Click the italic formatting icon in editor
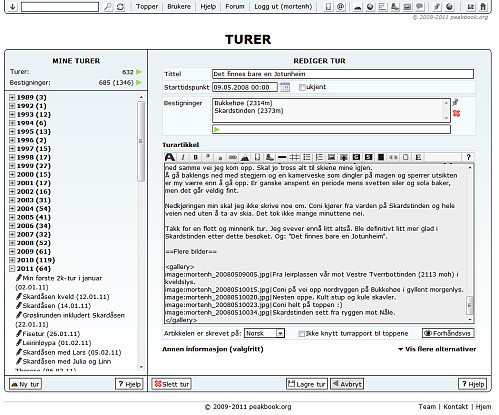 pyautogui.click(x=183, y=157)
